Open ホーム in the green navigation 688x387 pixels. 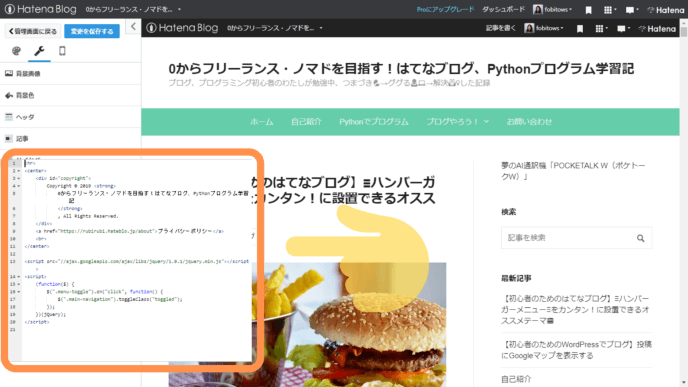click(262, 122)
